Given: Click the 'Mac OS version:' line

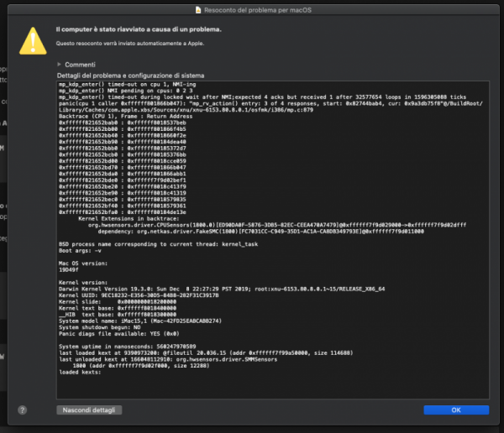Looking at the screenshot, I should (x=83, y=263).
